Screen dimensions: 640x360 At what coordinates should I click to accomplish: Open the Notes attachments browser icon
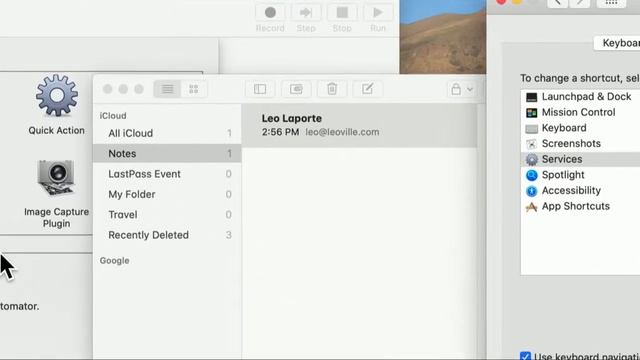pyautogui.click(x=296, y=89)
